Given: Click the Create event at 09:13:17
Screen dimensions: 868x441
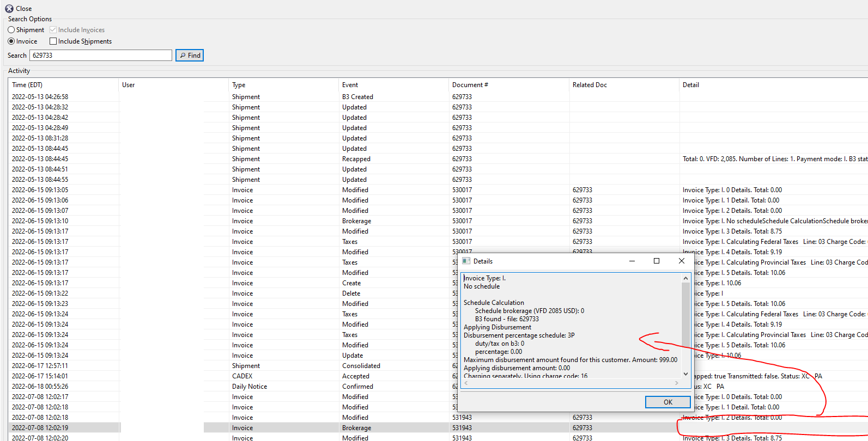Looking at the screenshot, I should pyautogui.click(x=351, y=283).
